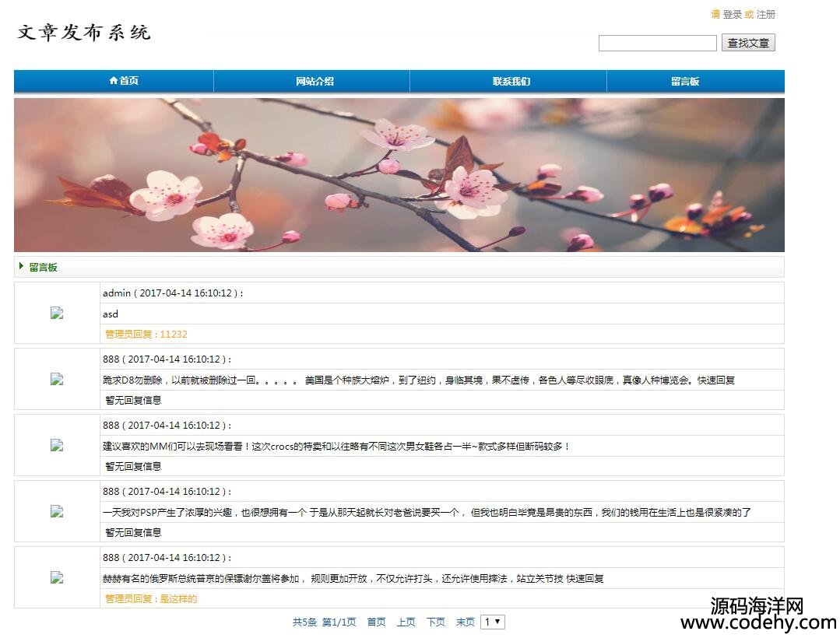This screenshot has width=840, height=638.
Task: Click avatar icon of the 俄罗斯总统普京 message
Action: [57, 577]
